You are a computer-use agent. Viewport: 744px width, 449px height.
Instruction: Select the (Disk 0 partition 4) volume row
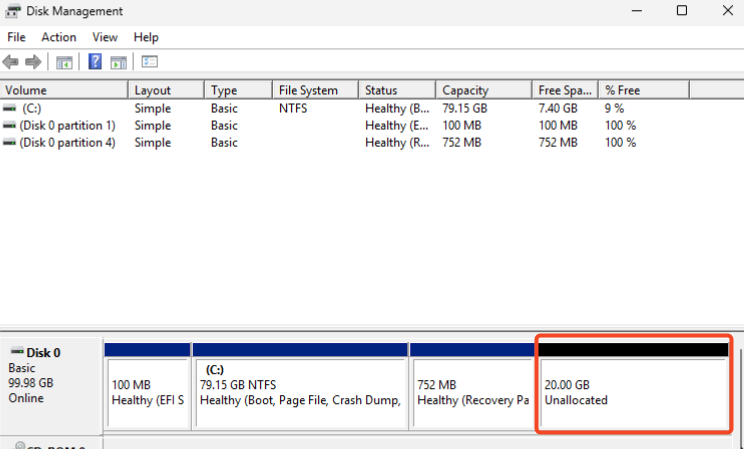pos(344,143)
